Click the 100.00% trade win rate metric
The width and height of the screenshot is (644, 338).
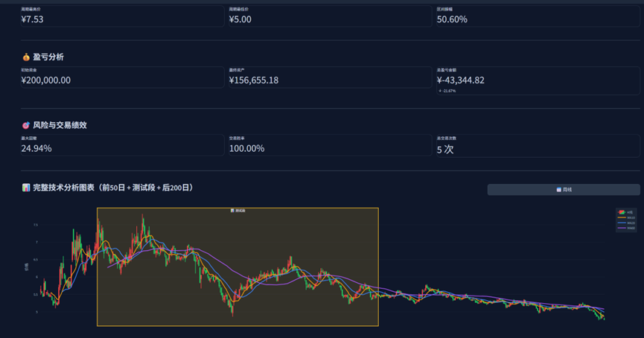246,148
